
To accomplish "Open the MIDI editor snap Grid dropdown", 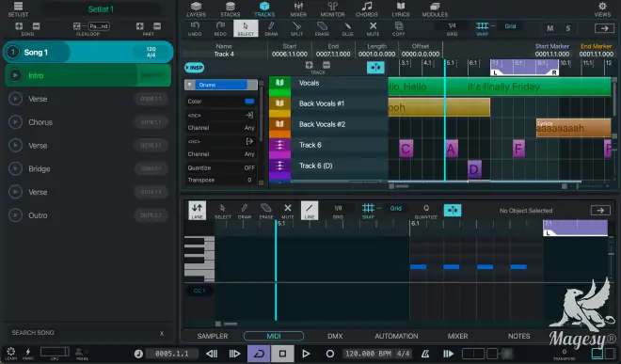I will [x=395, y=209].
